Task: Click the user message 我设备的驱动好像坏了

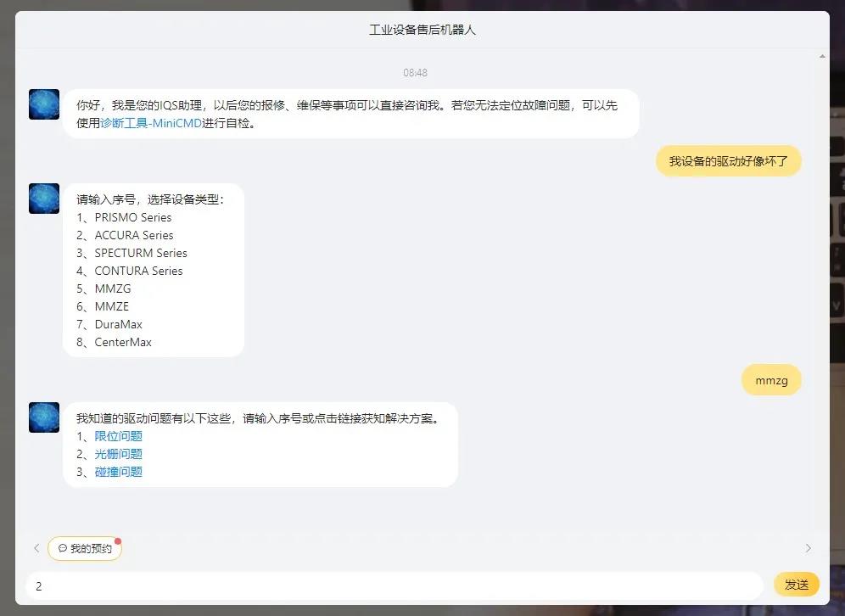Action: [729, 160]
